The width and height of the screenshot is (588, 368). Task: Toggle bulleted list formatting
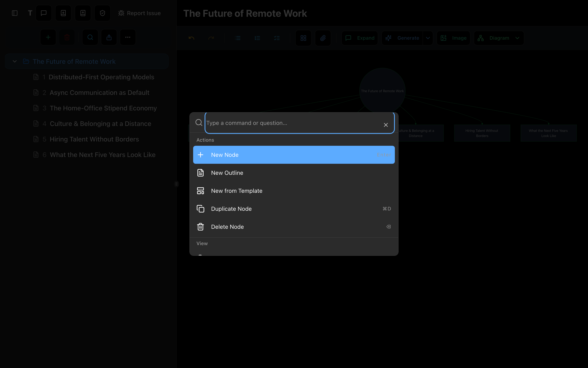[238, 38]
